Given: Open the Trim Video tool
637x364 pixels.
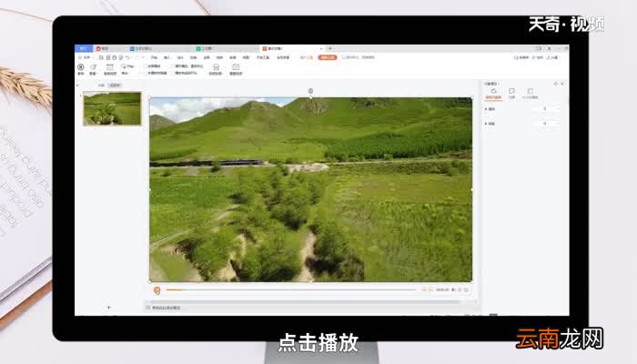Looking at the screenshot, I should tap(110, 69).
